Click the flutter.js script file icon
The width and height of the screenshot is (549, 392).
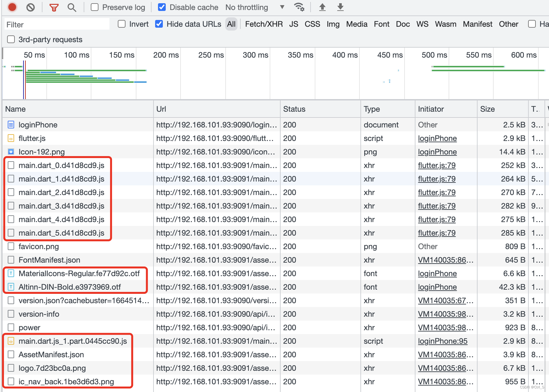[x=11, y=138]
